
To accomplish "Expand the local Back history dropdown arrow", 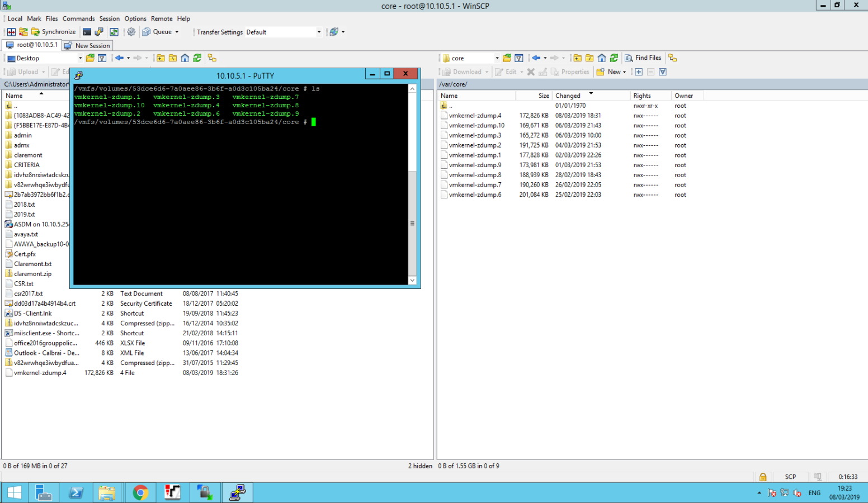I will coord(128,58).
